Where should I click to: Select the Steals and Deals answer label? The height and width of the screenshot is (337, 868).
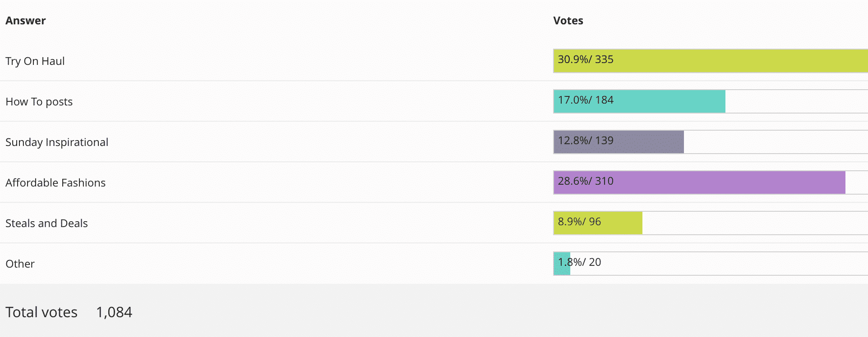46,223
